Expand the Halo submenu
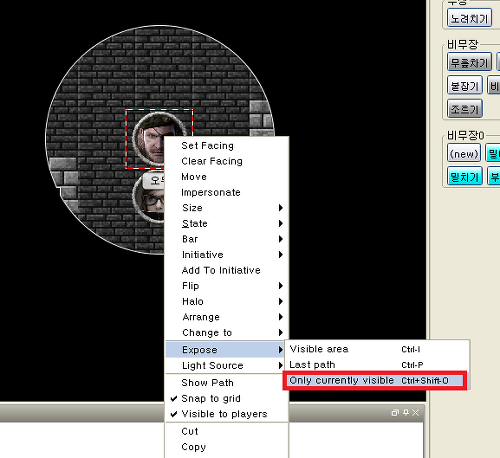This screenshot has height=458, width=500. [x=227, y=301]
